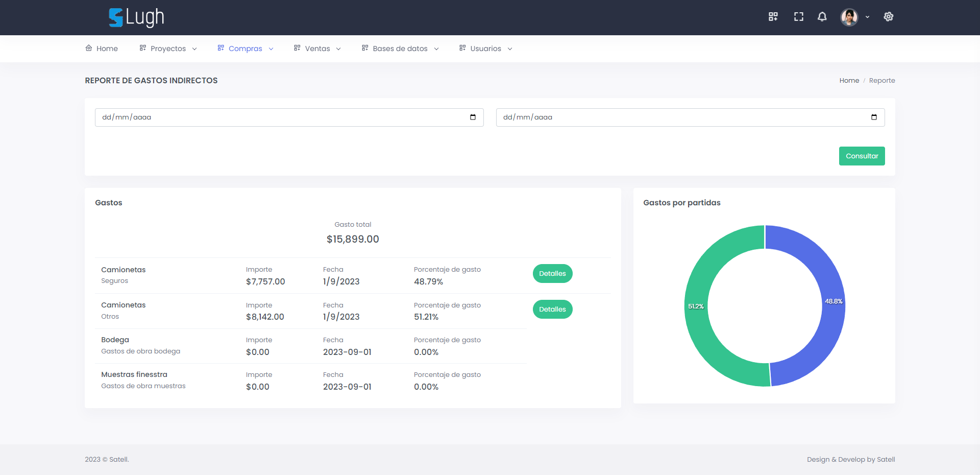Click the user avatar picture
Screen dimensions: 980x475
pos(849,17)
